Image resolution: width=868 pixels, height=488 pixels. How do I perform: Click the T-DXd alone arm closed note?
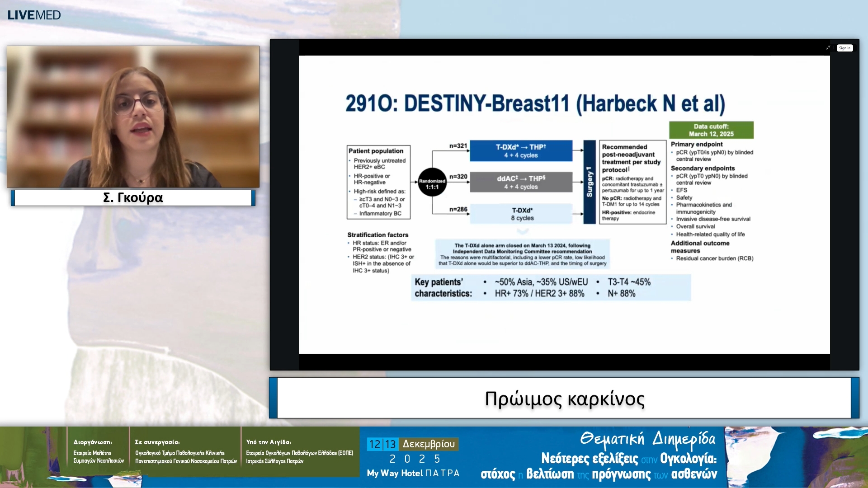coord(522,254)
